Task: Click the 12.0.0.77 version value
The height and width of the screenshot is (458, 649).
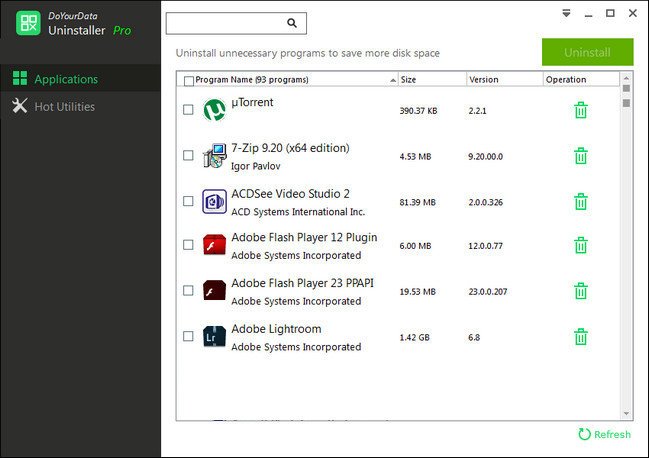Action: pos(486,246)
